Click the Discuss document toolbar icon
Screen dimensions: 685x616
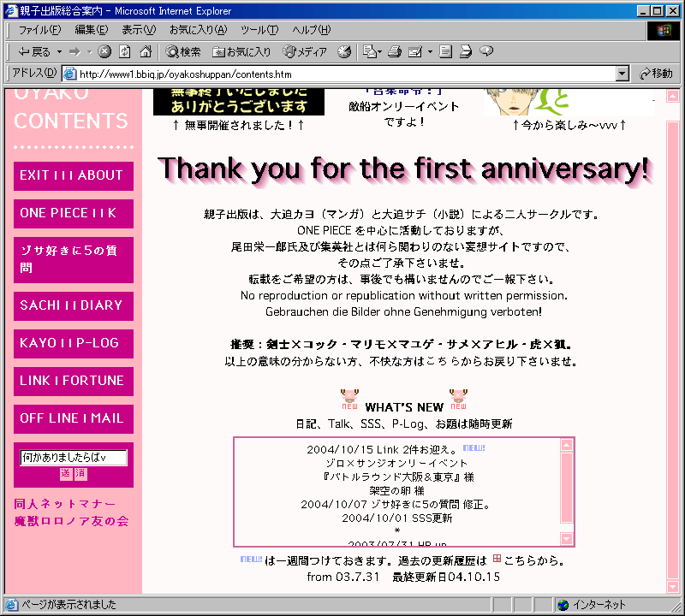point(445,51)
